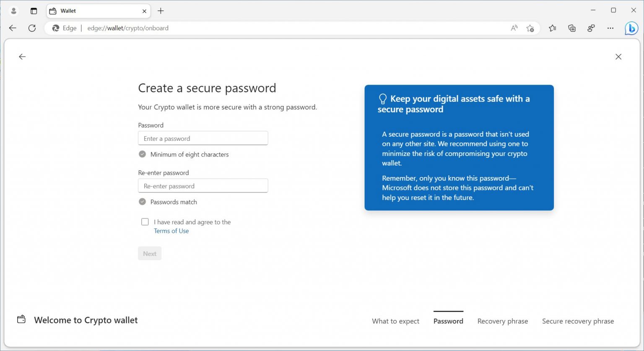Viewport: 644px width, 351px height.
Task: Open the tab actions menu
Action: click(x=34, y=10)
